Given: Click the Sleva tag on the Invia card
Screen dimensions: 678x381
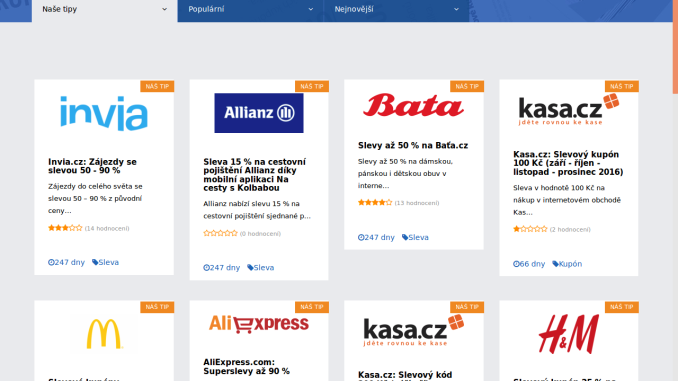Looking at the screenshot, I should coord(109,262).
